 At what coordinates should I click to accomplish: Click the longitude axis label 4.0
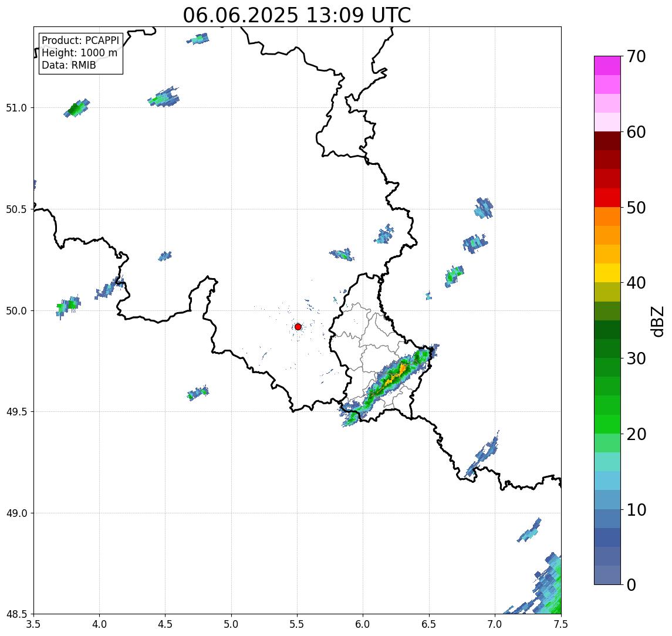tap(99, 624)
